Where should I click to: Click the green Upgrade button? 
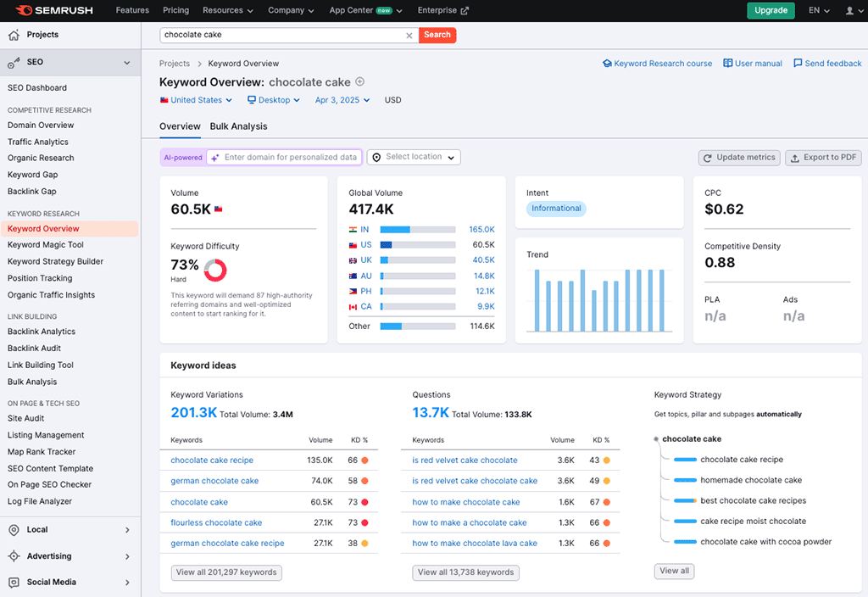pos(771,10)
